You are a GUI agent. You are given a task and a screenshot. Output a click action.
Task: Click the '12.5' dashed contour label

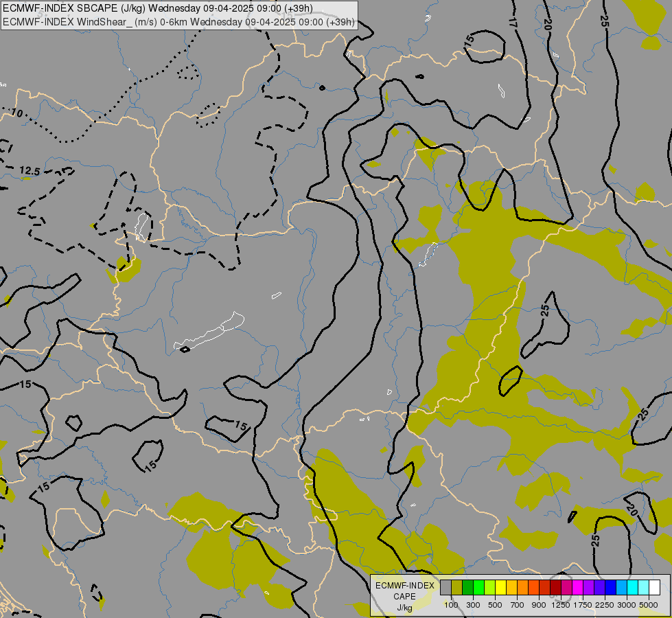(30, 171)
